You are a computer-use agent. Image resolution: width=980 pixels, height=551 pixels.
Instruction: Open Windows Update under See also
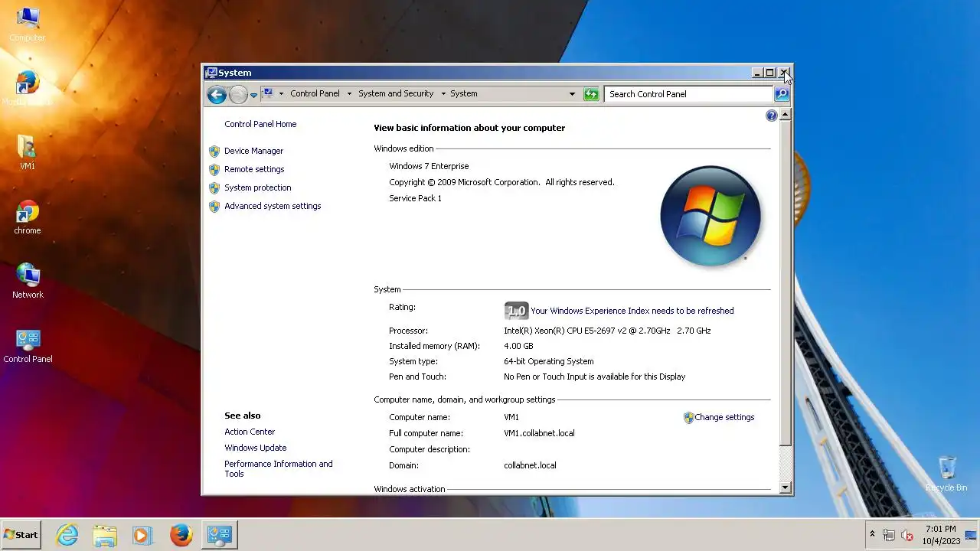[256, 448]
